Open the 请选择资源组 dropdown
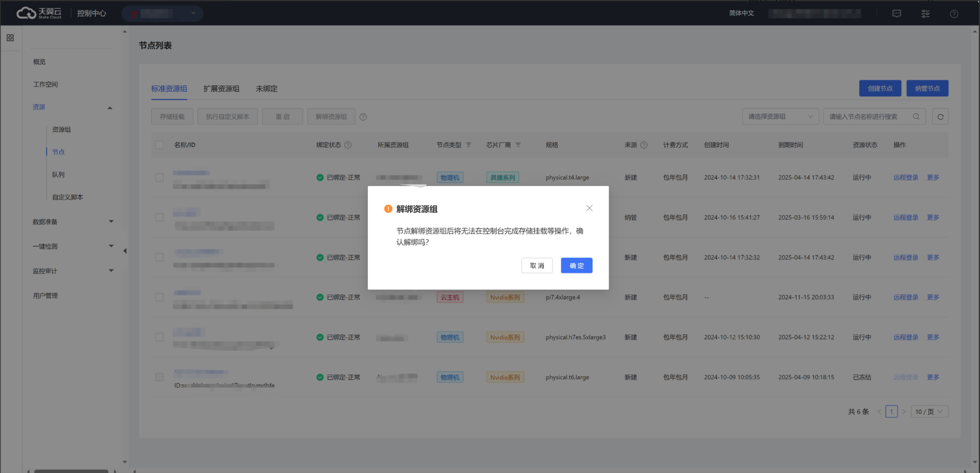Screen dimensions: 980x473 (780, 116)
